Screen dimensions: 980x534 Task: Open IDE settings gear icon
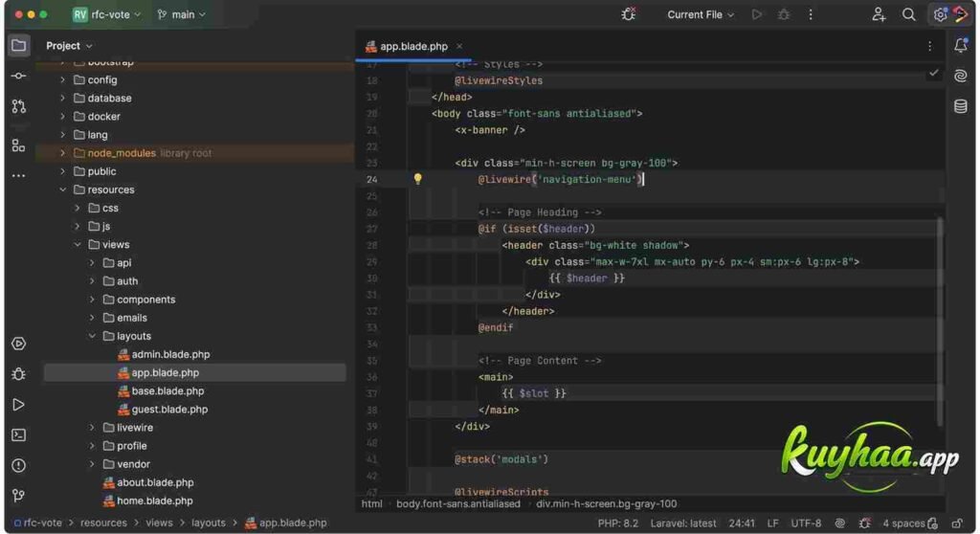pos(940,14)
